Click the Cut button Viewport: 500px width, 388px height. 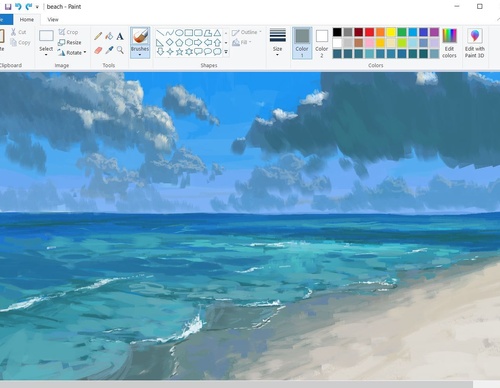18,32
